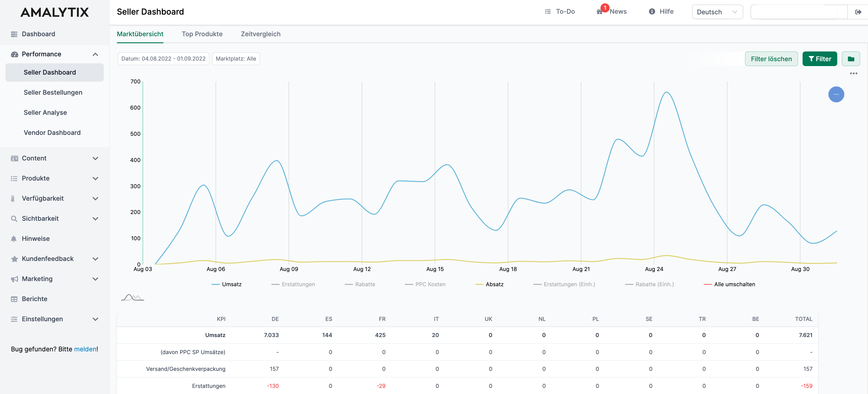868x394 pixels.
Task: Click the Hinweise bell icon
Action: tap(14, 239)
